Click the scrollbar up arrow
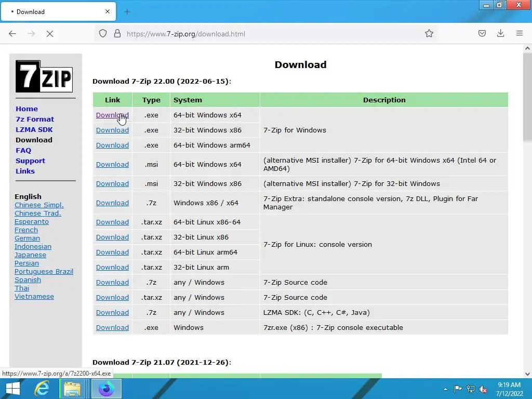The height and width of the screenshot is (399, 532). 527,48
